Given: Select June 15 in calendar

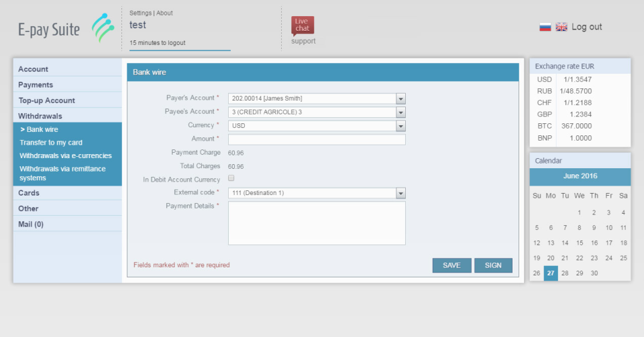Looking at the screenshot, I should 580,243.
